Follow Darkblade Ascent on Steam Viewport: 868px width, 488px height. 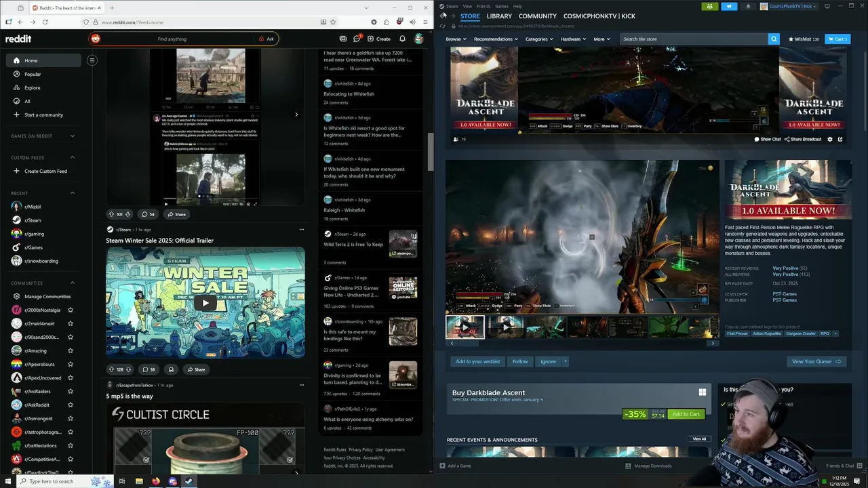(x=520, y=361)
